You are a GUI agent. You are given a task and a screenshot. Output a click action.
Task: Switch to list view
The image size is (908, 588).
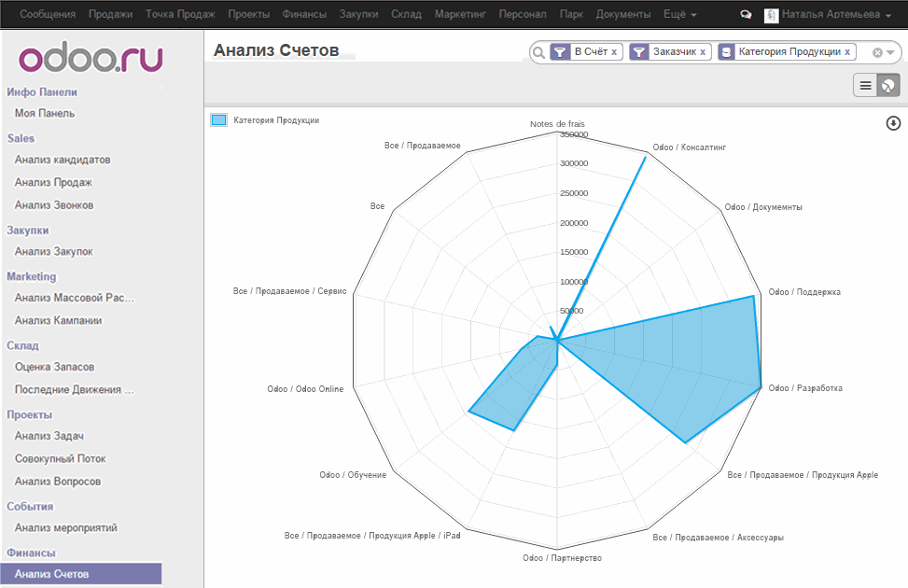865,86
